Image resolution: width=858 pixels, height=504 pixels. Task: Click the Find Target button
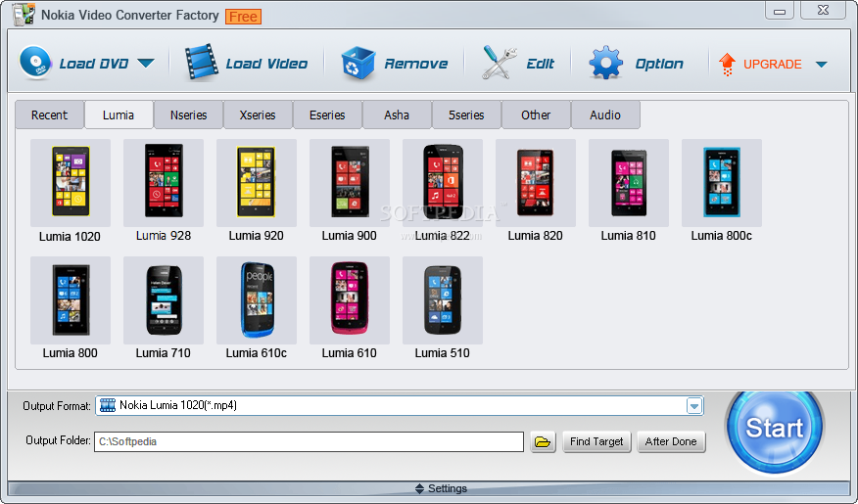click(596, 441)
